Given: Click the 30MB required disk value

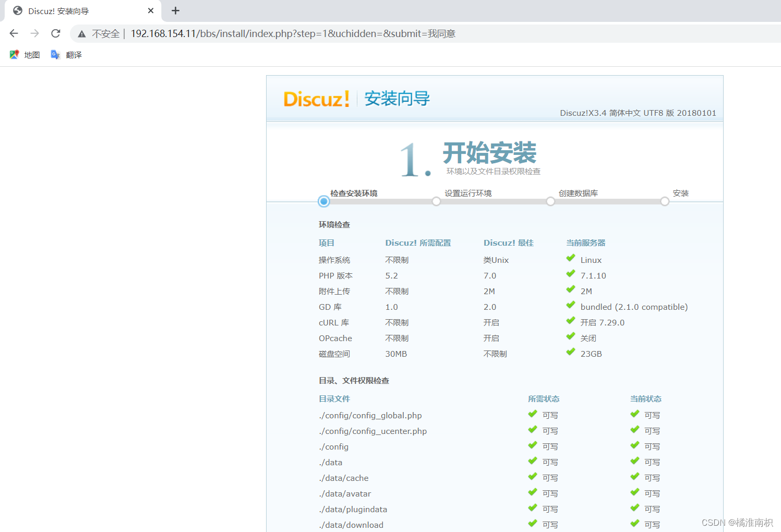Looking at the screenshot, I should 396,354.
